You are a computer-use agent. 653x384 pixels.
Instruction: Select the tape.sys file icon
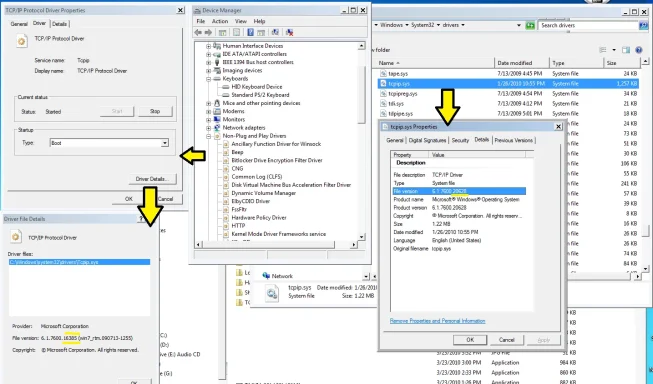coord(383,74)
